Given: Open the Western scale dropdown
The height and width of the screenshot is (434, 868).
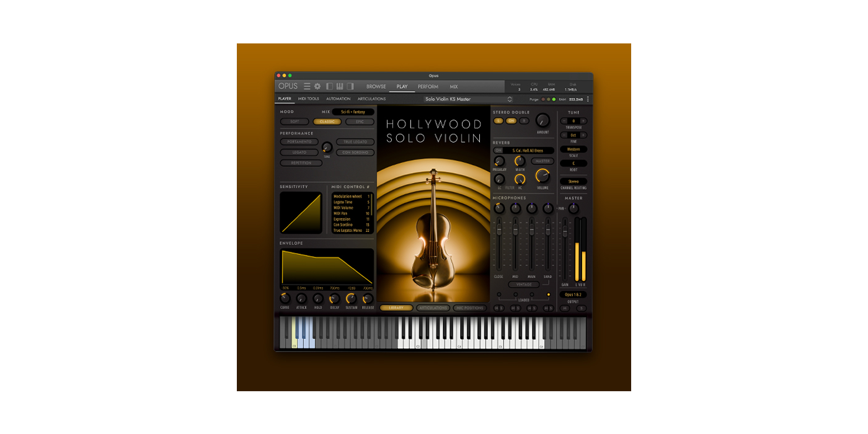Looking at the screenshot, I should 573,149.
